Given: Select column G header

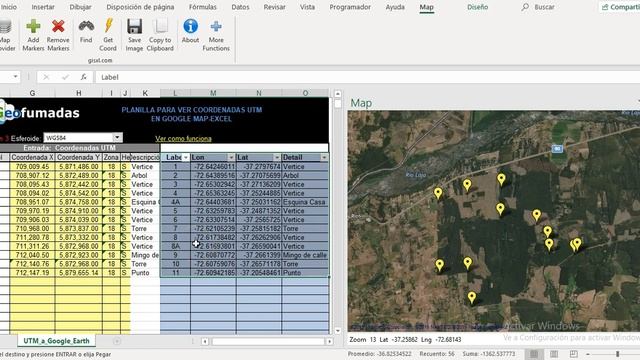Looking at the screenshot, I should point(32,93).
